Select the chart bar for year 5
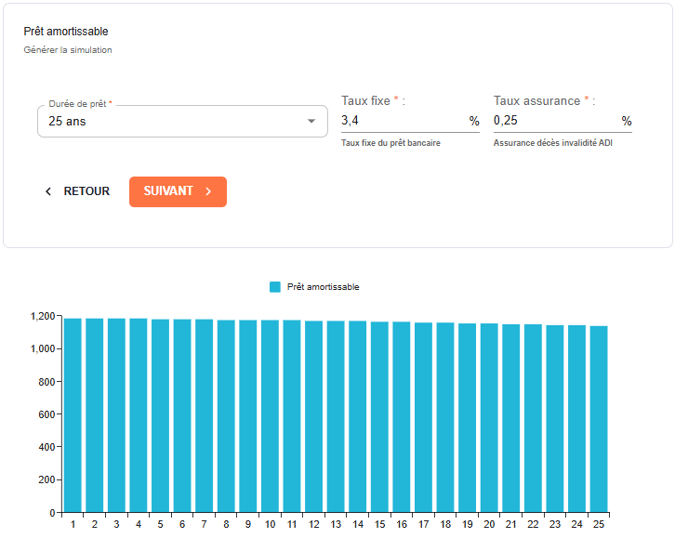This screenshot has height=538, width=688. coord(160,415)
